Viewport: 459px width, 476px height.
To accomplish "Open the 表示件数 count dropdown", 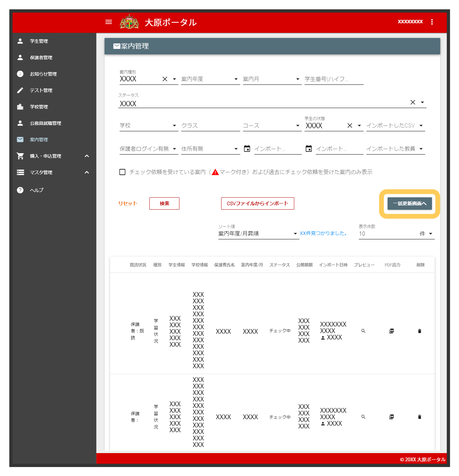I will [x=396, y=234].
